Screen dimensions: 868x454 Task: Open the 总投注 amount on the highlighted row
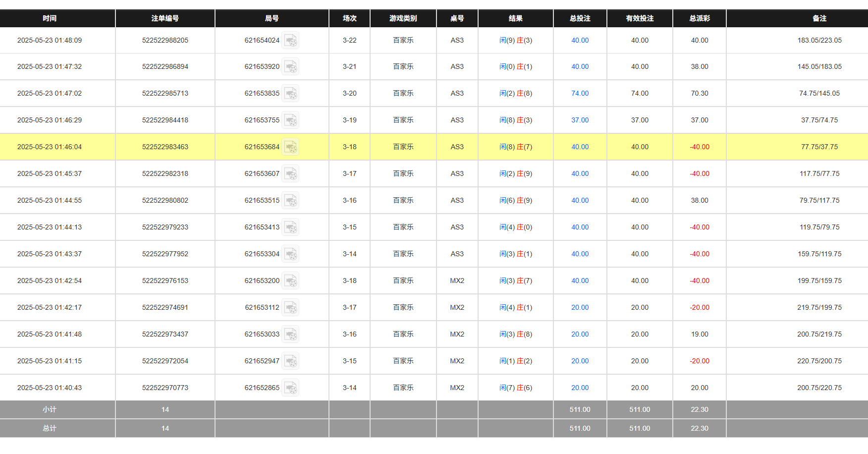tap(580, 147)
